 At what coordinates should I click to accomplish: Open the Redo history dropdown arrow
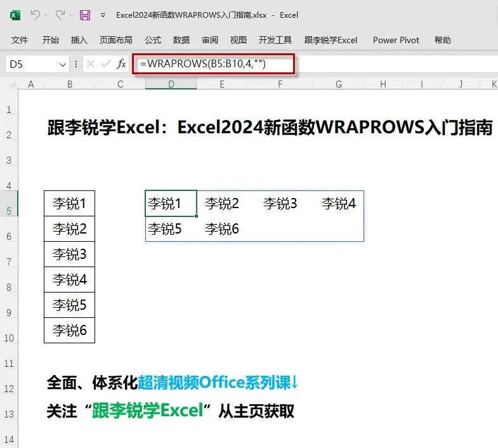pyautogui.click(x=70, y=15)
